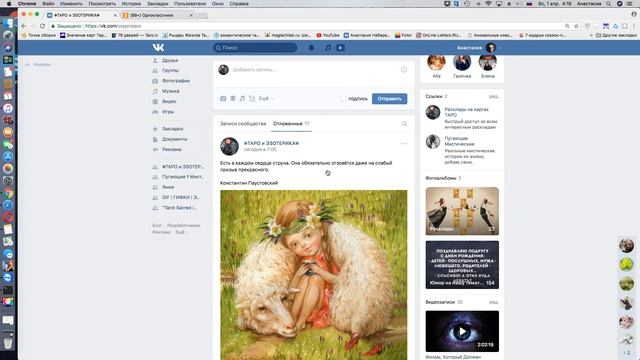640x360 pixels.
Task: Open Галочка's avatar in the contacts block
Action: (x=462, y=62)
